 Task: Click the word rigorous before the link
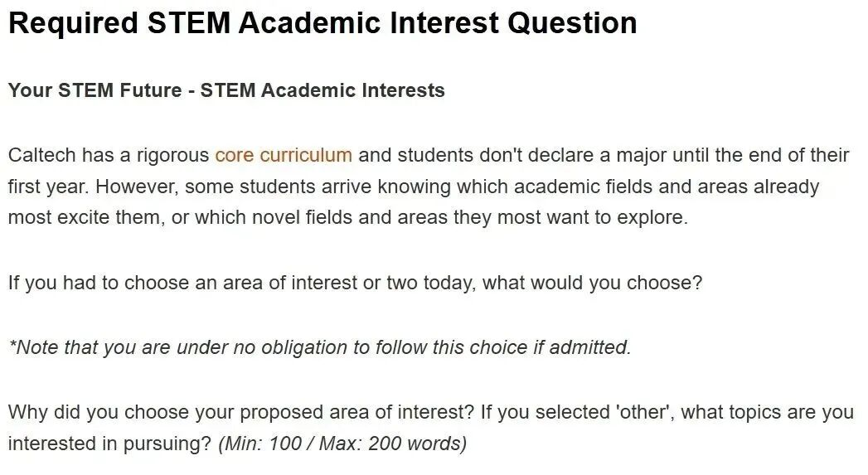(x=172, y=155)
